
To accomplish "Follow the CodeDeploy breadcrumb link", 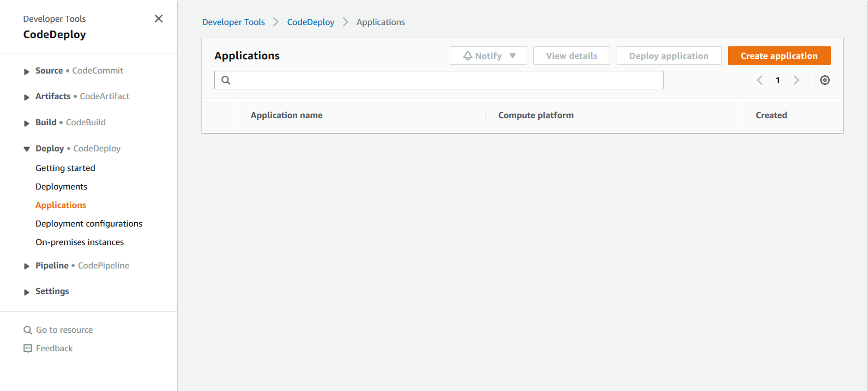I will click(x=311, y=22).
